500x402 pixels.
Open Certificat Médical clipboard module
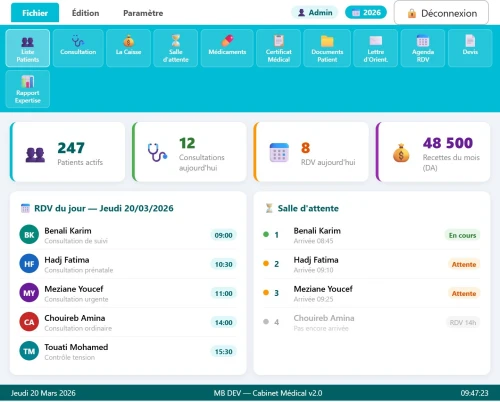(x=278, y=48)
